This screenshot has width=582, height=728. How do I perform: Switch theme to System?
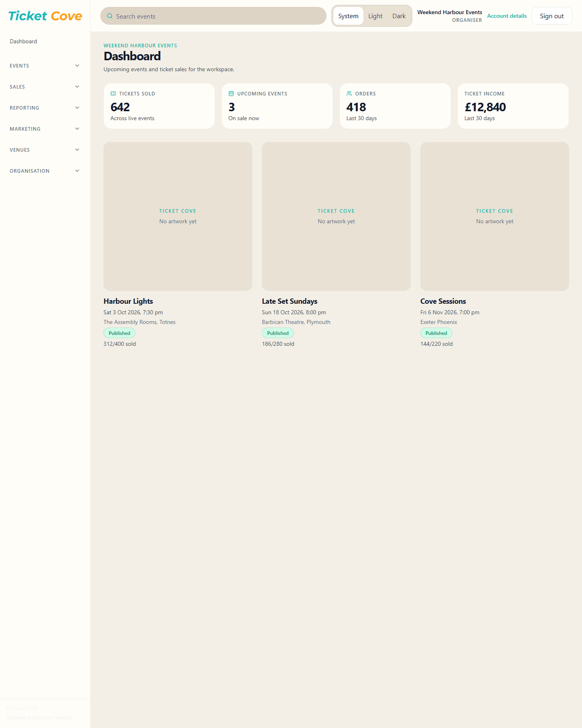[x=348, y=16]
